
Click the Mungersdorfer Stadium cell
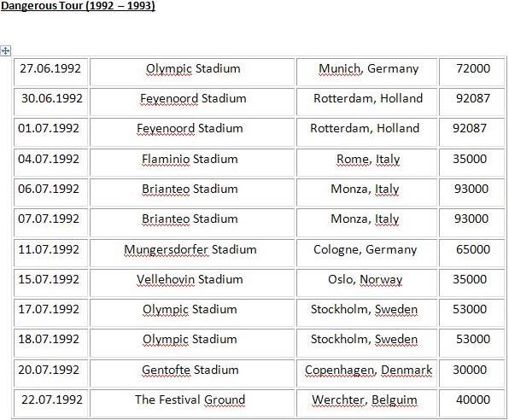point(192,254)
